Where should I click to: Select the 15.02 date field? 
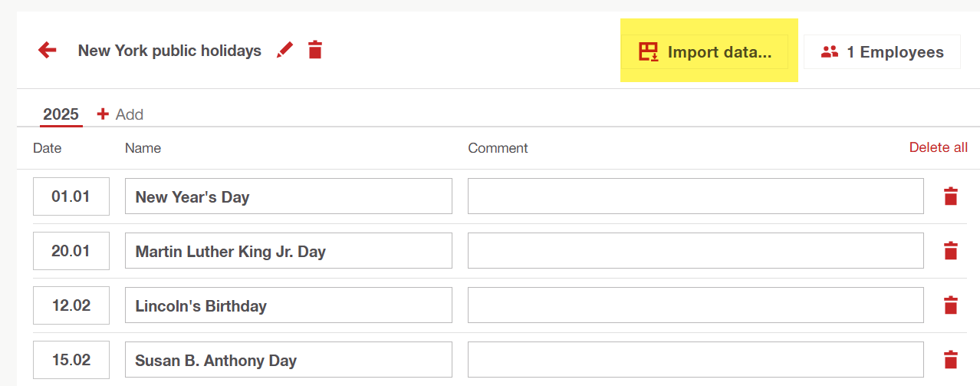[x=71, y=360]
